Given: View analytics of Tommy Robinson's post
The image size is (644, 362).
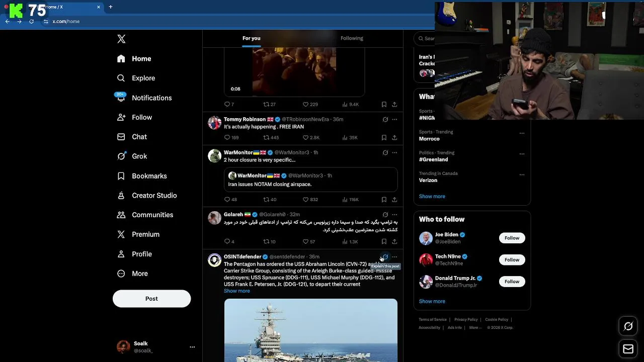Looking at the screenshot, I should [350, 137].
